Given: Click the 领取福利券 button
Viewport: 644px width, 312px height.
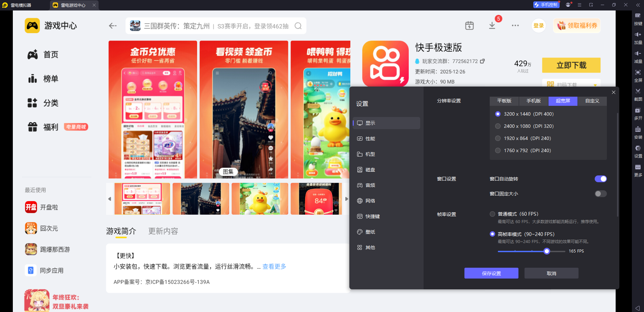Looking at the screenshot, I should tap(577, 26).
